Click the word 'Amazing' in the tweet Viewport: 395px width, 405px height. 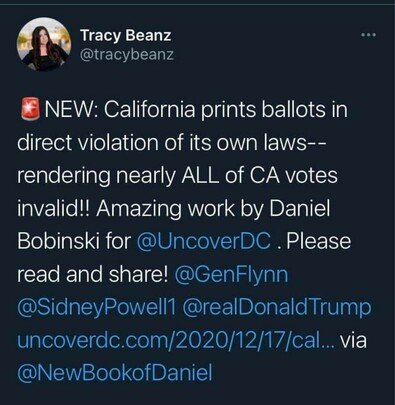(140, 209)
